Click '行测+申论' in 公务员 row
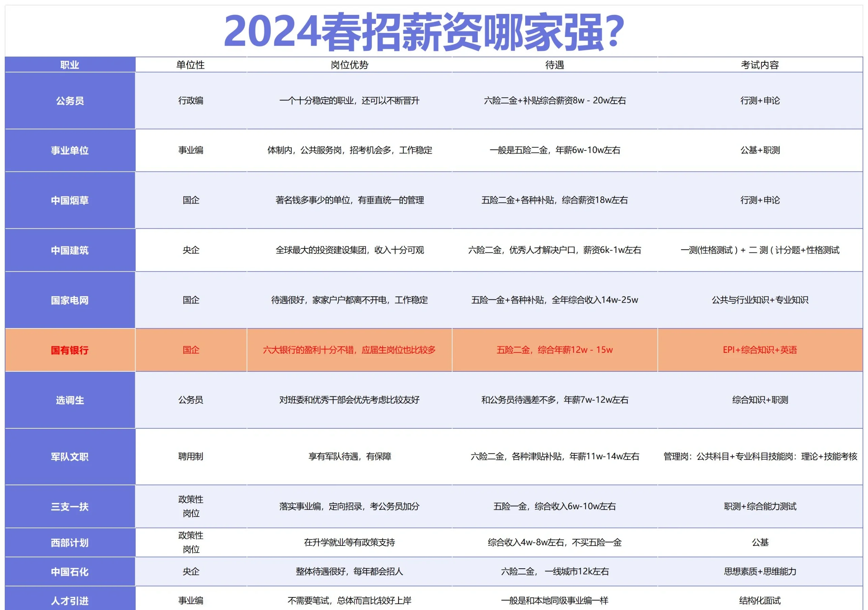Image resolution: width=868 pixels, height=610 pixels. (x=760, y=101)
